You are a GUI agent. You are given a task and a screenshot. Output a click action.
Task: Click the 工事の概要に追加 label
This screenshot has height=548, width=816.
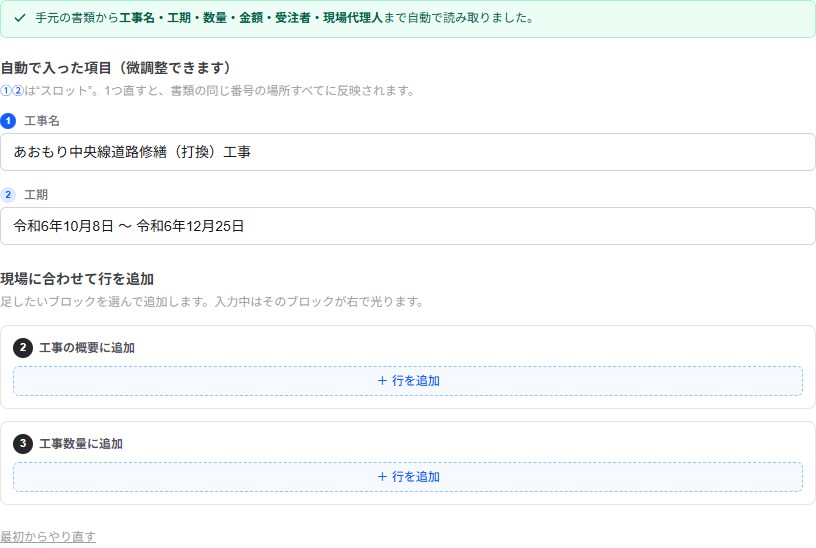pos(87,348)
